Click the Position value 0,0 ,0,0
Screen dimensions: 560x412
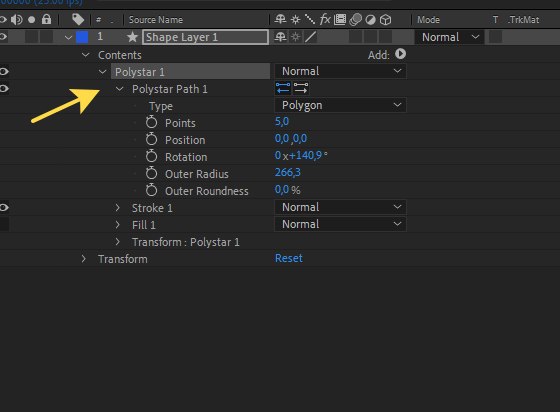click(x=291, y=139)
